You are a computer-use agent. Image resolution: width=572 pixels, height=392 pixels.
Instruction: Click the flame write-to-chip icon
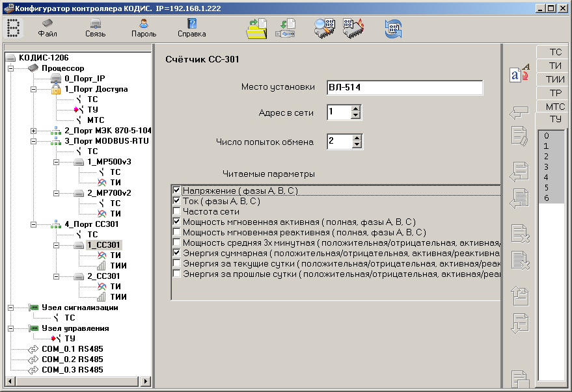[x=353, y=29]
